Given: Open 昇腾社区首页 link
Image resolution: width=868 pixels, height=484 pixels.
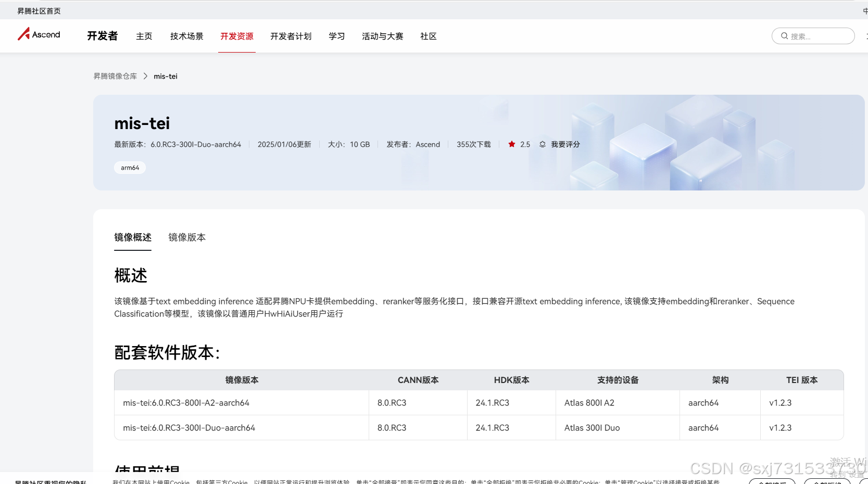Looking at the screenshot, I should [x=39, y=11].
